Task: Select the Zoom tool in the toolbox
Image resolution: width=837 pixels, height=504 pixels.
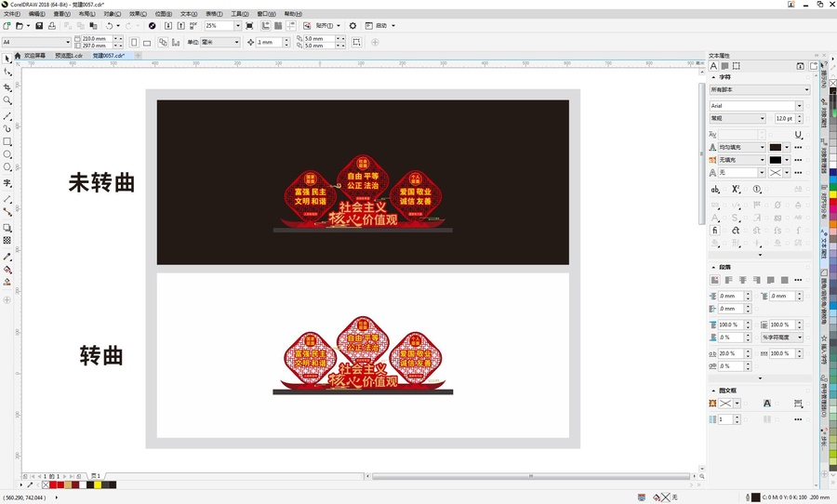Action: point(7,100)
